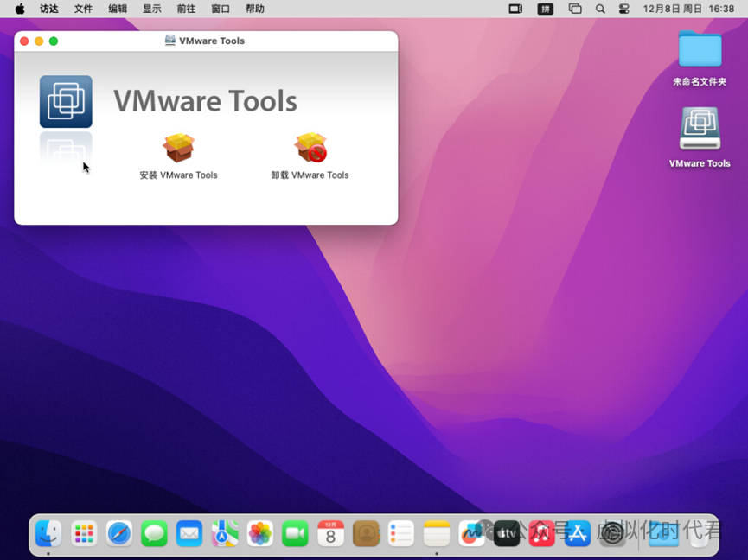748x560 pixels.
Task: Open the Apple menu
Action: click(x=20, y=9)
